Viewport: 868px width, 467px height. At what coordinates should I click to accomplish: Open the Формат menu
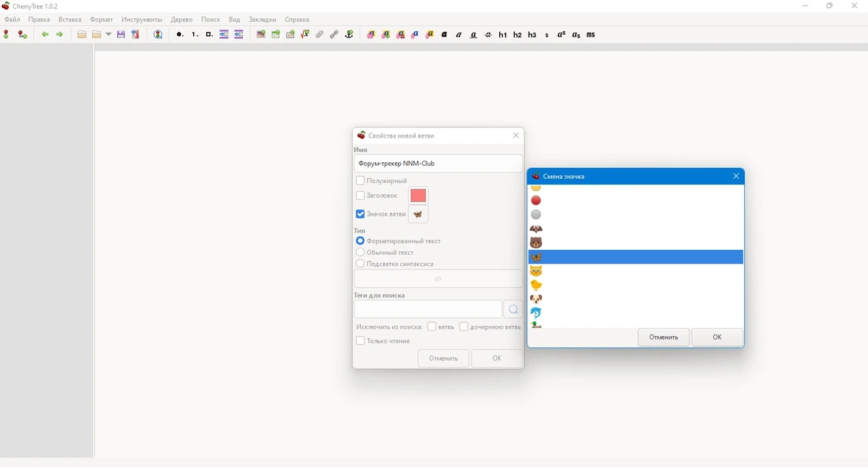pyautogui.click(x=101, y=20)
